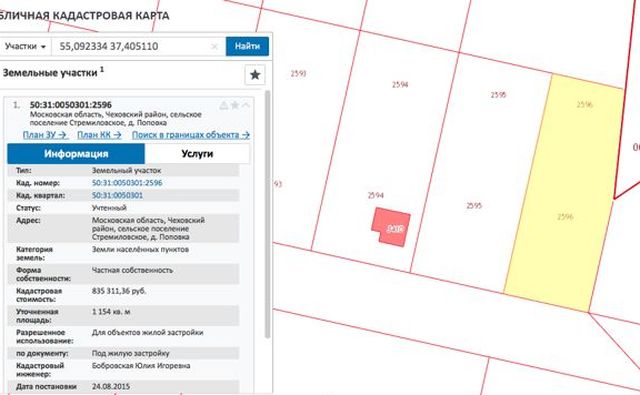This screenshot has height=395, width=640.
Task: Click Для объектов жилой застройки value
Action: 147,333
